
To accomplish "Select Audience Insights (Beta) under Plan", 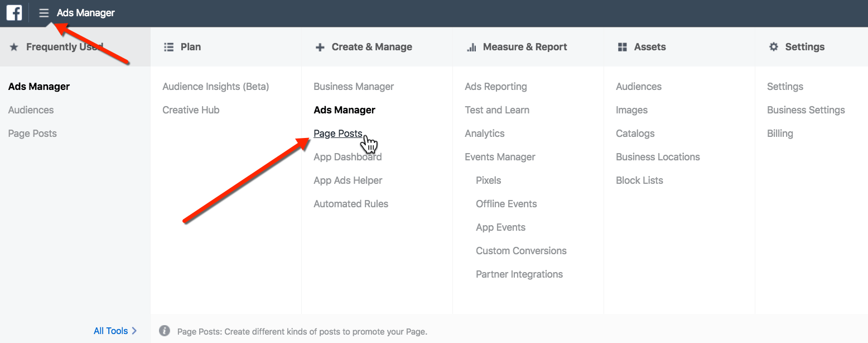I will (215, 86).
